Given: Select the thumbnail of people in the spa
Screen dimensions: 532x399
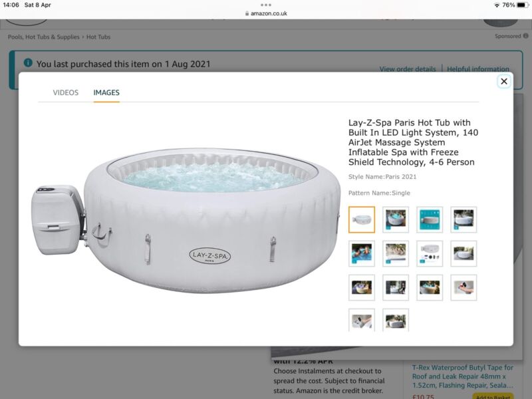Looking at the screenshot, I should 362,253.
